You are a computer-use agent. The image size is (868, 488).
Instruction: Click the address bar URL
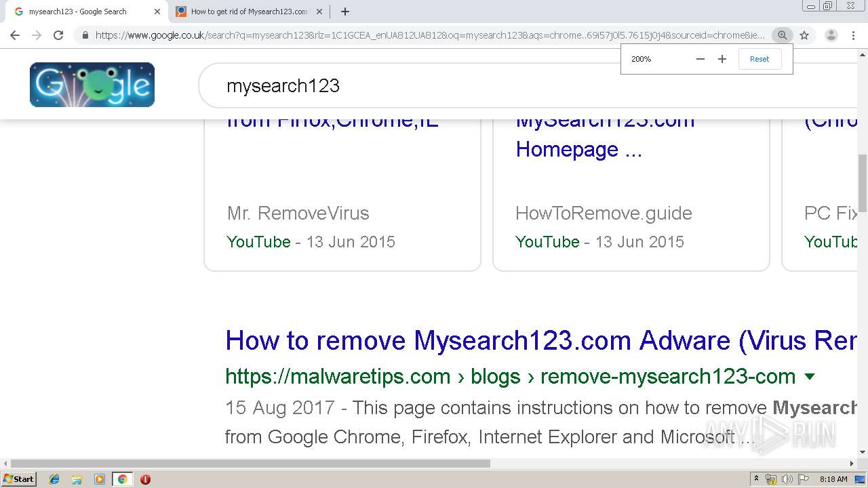point(430,35)
